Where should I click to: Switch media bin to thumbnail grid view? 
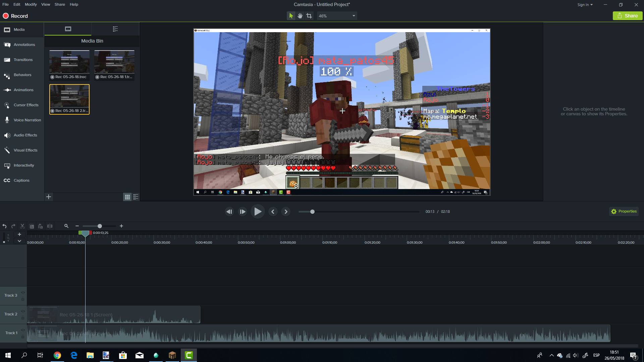[x=127, y=197]
